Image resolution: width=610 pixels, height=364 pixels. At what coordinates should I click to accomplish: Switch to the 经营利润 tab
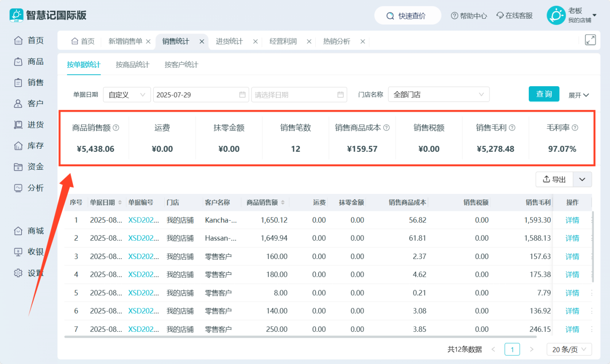[x=283, y=42]
